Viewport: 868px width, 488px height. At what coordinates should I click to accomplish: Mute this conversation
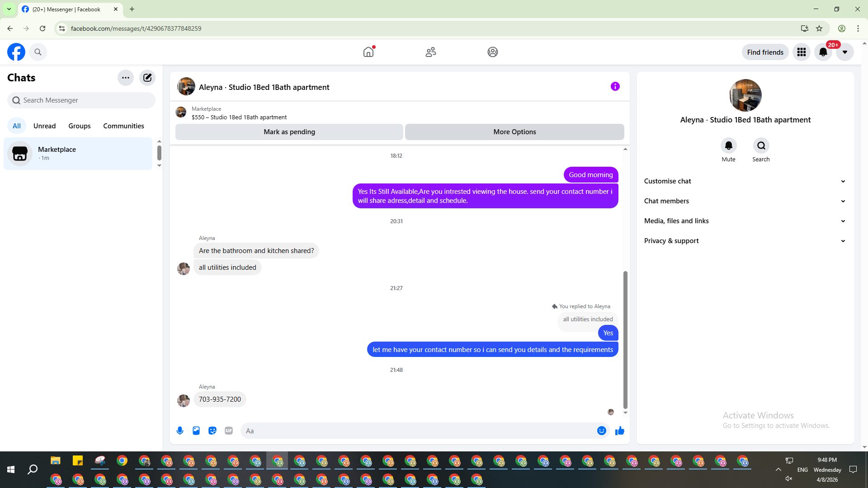[x=728, y=146]
